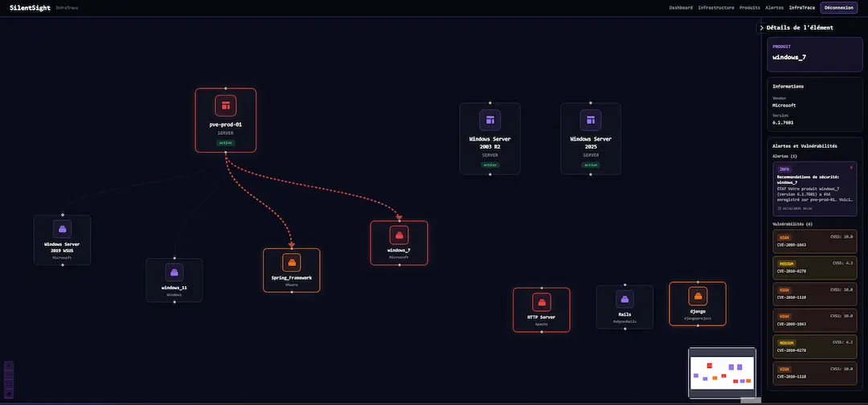Select InfraTrace in the top navigation

[802, 8]
